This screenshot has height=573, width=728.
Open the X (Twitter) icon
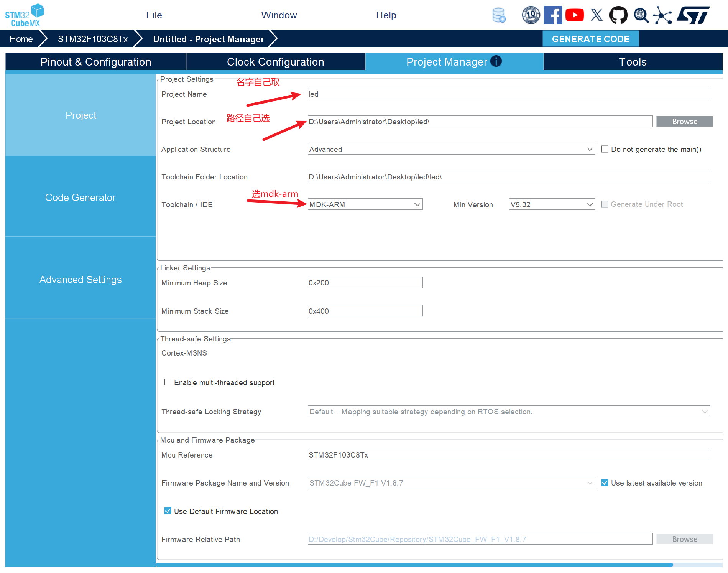[x=597, y=15]
